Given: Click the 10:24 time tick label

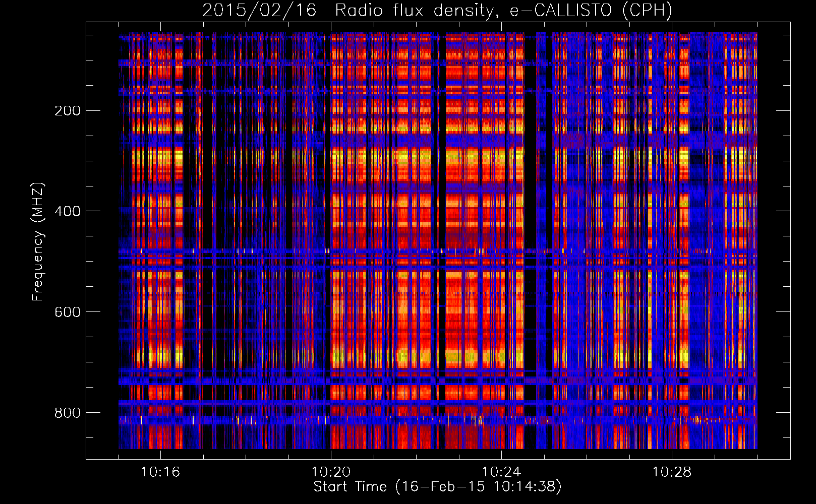Looking at the screenshot, I should pos(501,472).
